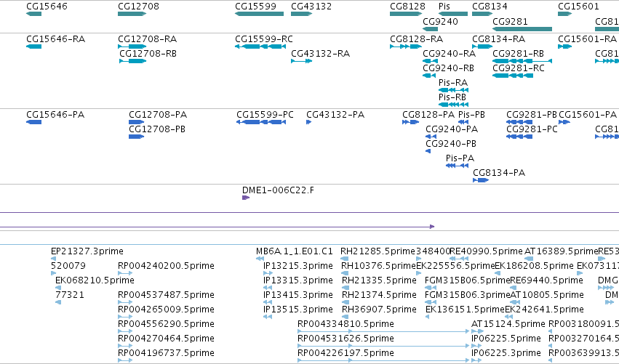
Task: Select EST IP06225.3prime
Action: click(476, 360)
